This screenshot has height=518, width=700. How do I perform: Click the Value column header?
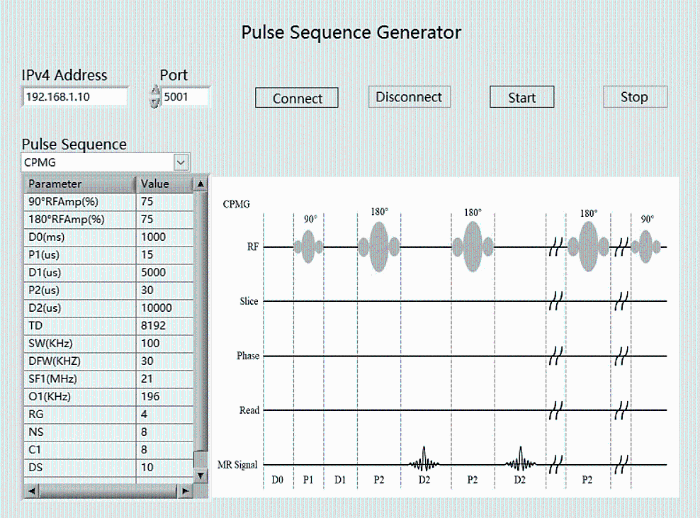(165, 184)
